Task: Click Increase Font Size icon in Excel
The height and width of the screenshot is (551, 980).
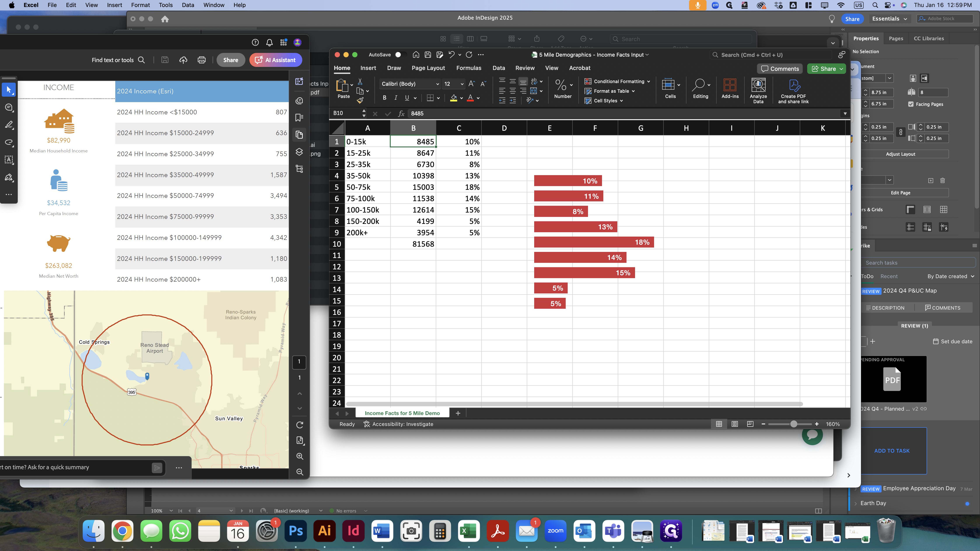Action: tap(471, 84)
